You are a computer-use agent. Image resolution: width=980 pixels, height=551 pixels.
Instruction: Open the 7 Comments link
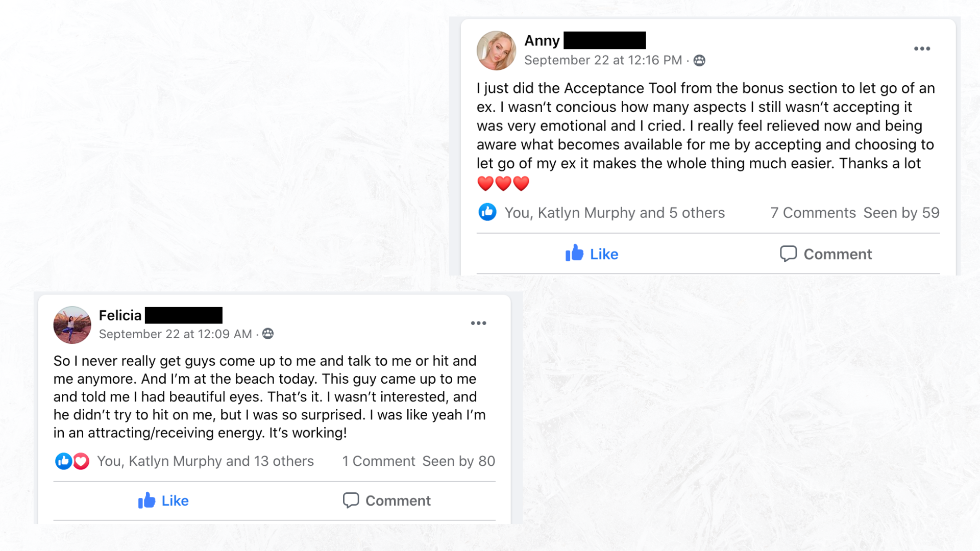[813, 213]
